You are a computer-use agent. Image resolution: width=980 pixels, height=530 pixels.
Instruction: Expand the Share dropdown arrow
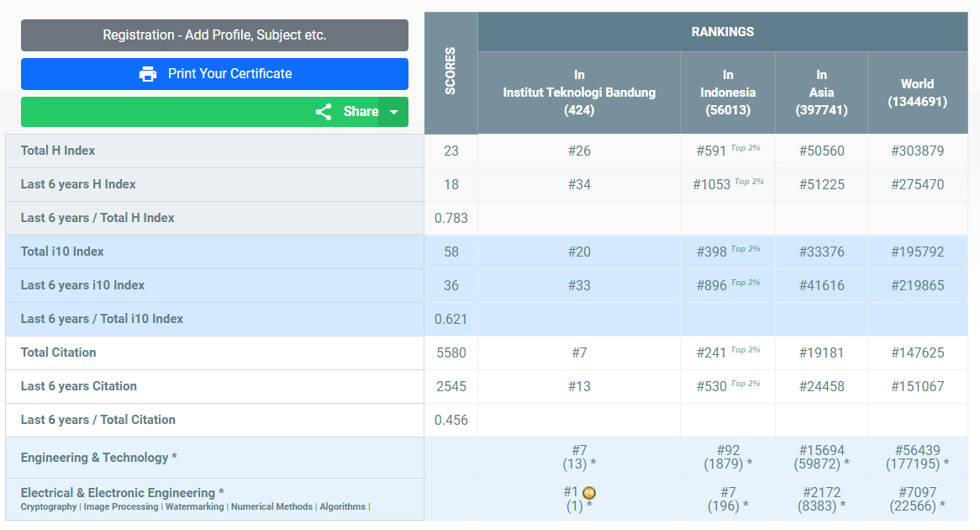point(393,112)
